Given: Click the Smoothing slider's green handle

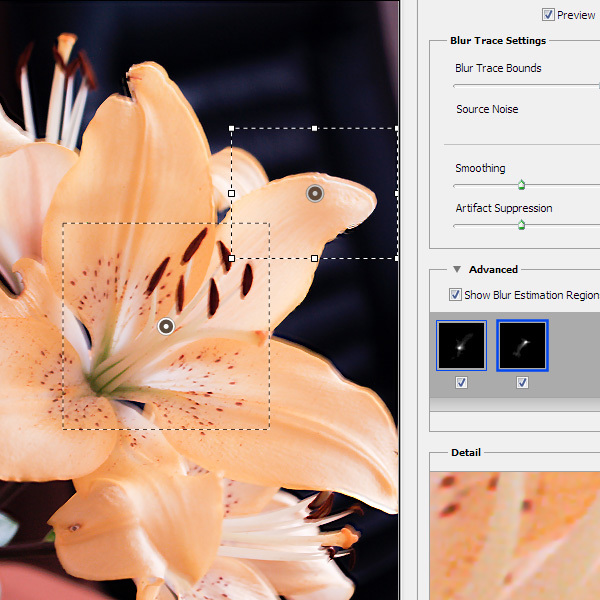Looking at the screenshot, I should (x=521, y=185).
